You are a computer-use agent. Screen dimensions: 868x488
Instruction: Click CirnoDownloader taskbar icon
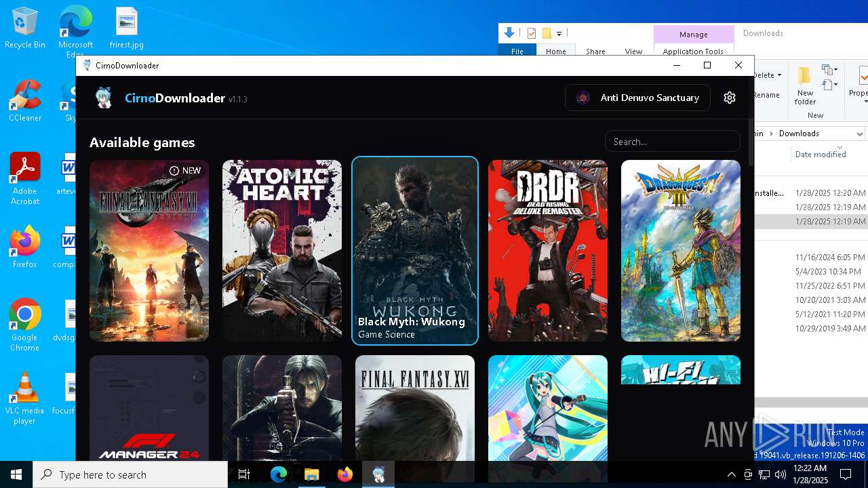coord(378,474)
